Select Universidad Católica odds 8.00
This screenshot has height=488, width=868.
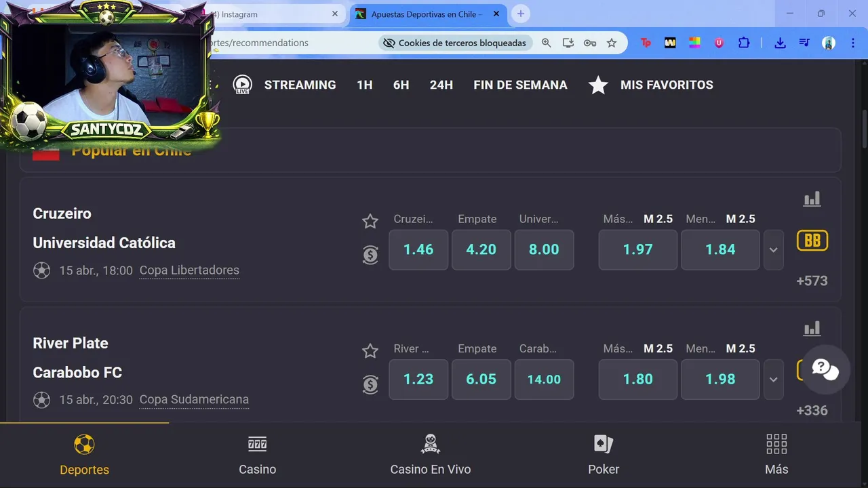pyautogui.click(x=545, y=249)
